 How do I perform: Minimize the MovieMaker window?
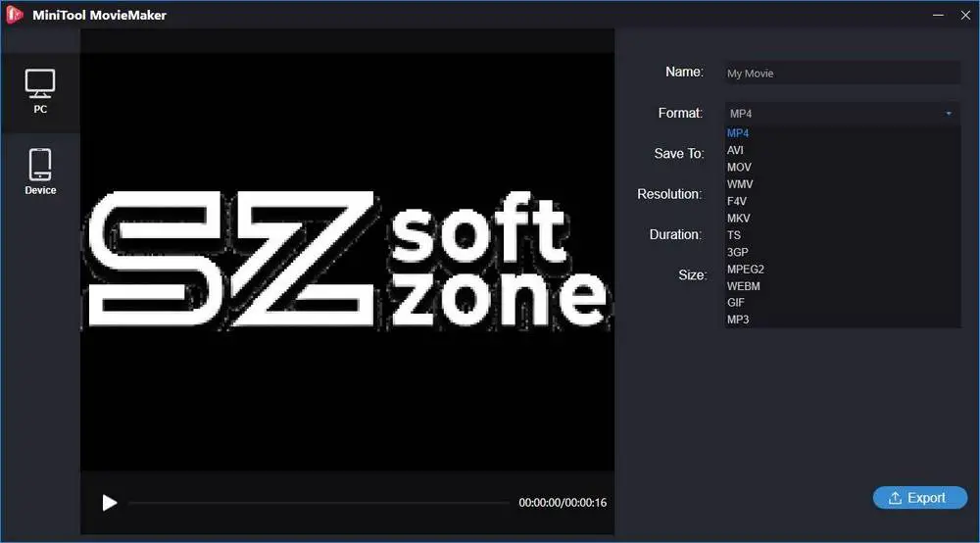(x=938, y=15)
